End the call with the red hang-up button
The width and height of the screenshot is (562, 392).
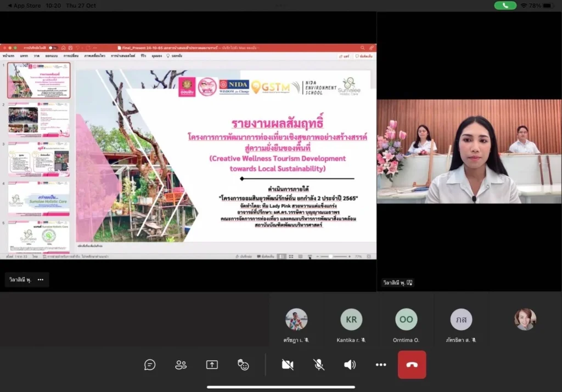(412, 365)
